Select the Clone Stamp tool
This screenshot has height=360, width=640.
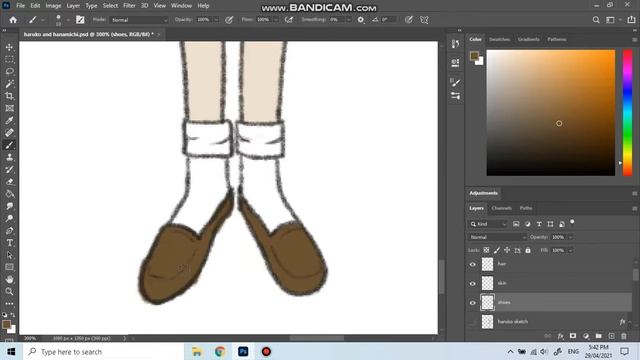[9, 158]
